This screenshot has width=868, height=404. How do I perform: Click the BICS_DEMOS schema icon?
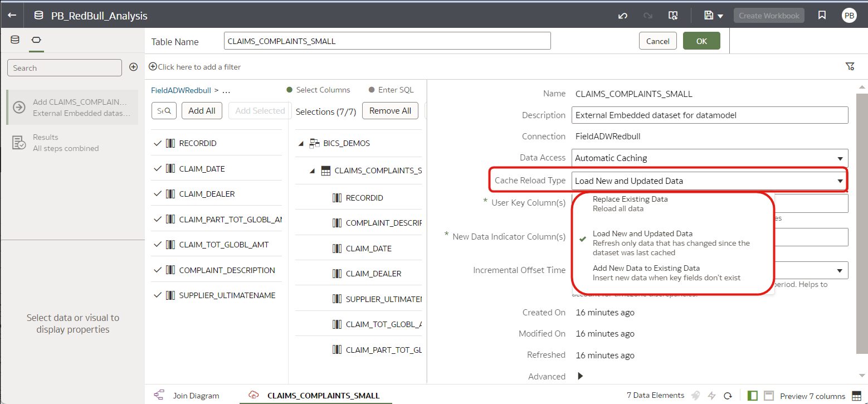(314, 143)
